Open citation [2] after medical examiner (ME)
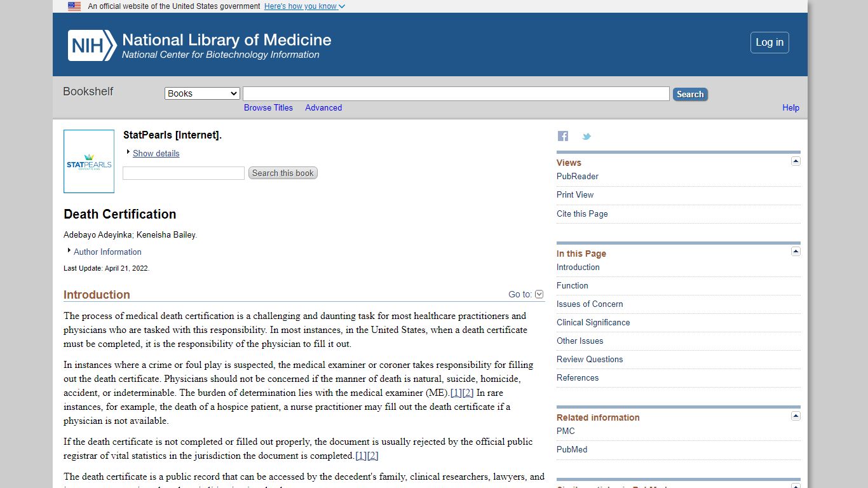 pyautogui.click(x=468, y=393)
